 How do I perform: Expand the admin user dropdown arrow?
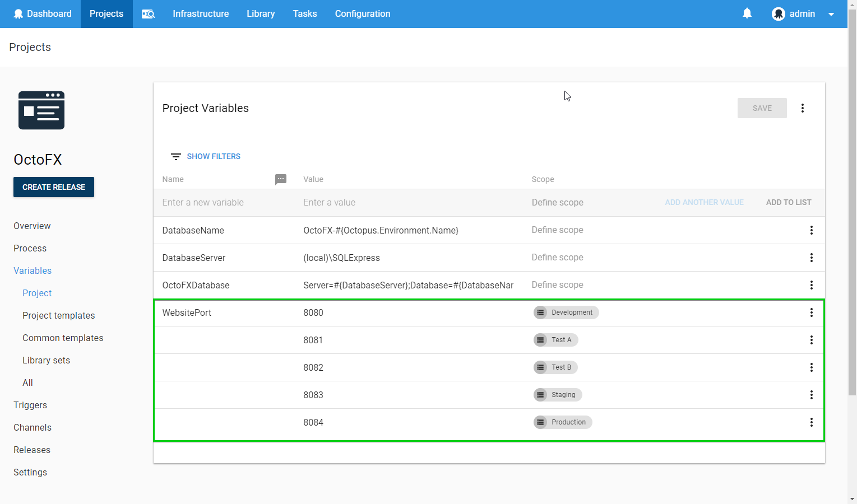tap(831, 14)
